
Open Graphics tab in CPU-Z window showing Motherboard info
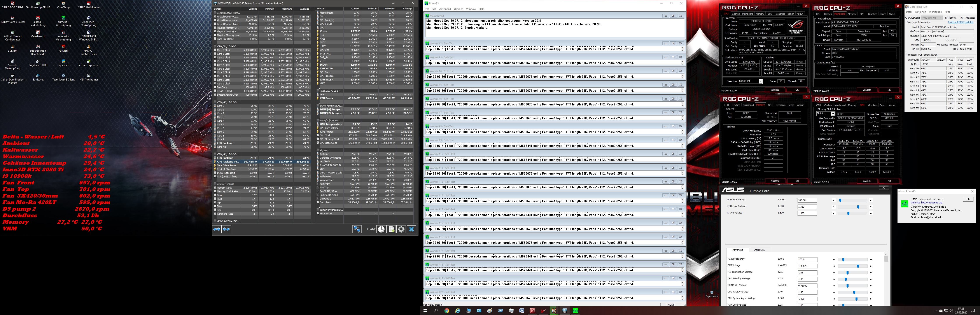point(872,14)
